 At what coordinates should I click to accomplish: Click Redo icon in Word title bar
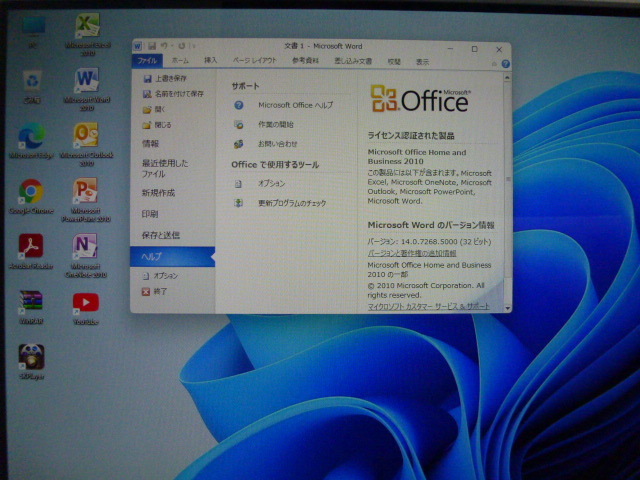pos(182,46)
